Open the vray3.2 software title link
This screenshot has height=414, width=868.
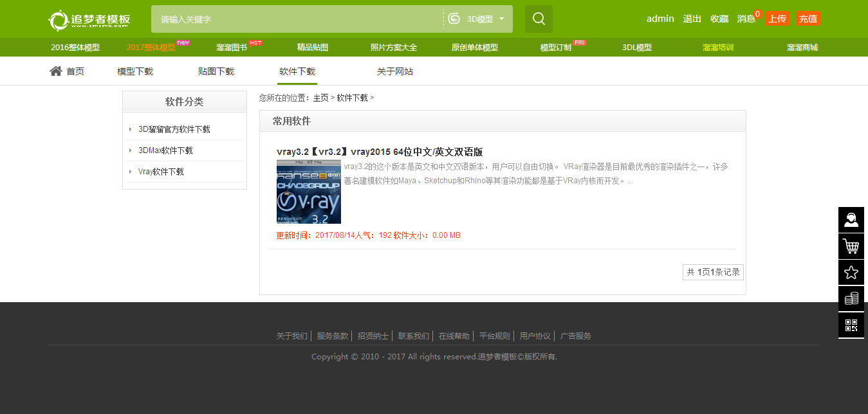coord(380,152)
